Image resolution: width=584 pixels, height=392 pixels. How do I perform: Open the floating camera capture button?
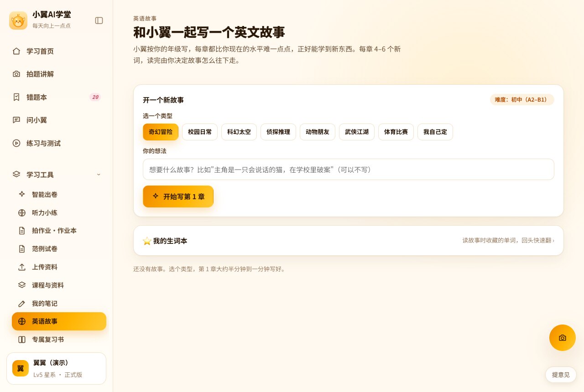click(563, 338)
